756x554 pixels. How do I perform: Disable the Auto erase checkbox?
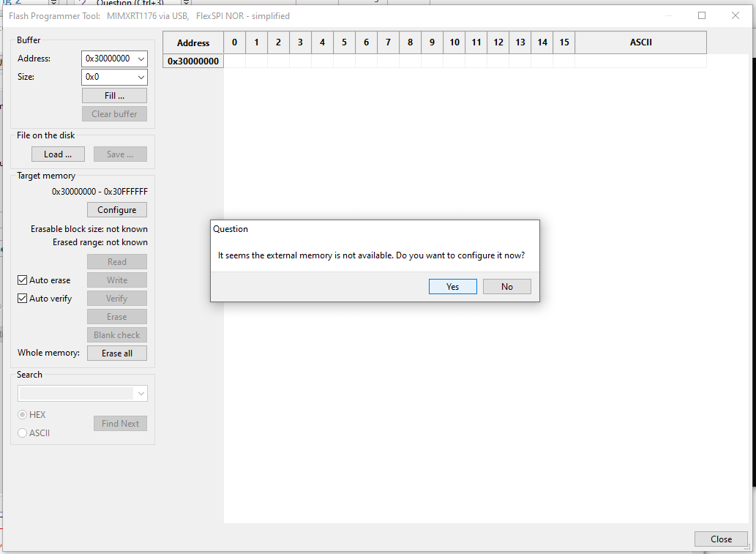tap(21, 280)
